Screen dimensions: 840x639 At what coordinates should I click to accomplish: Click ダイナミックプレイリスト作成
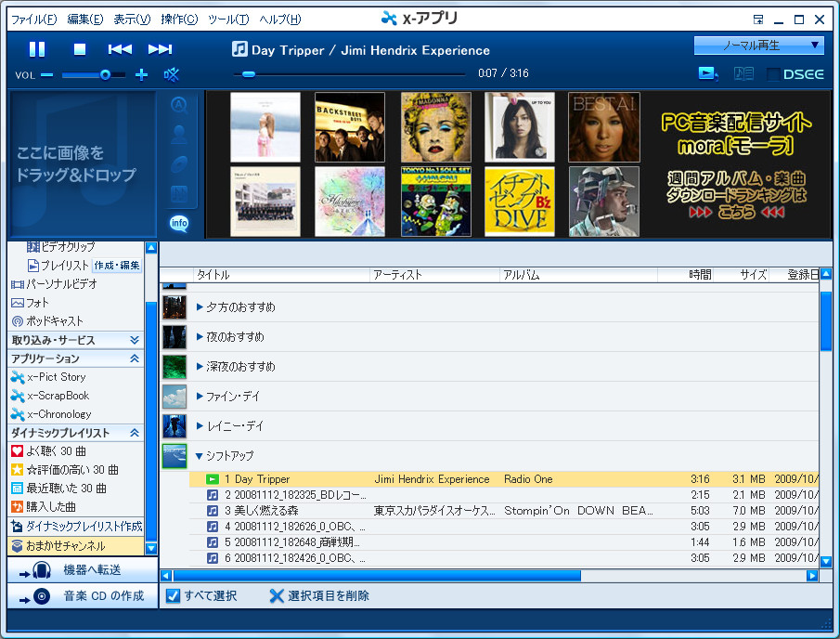(77, 527)
